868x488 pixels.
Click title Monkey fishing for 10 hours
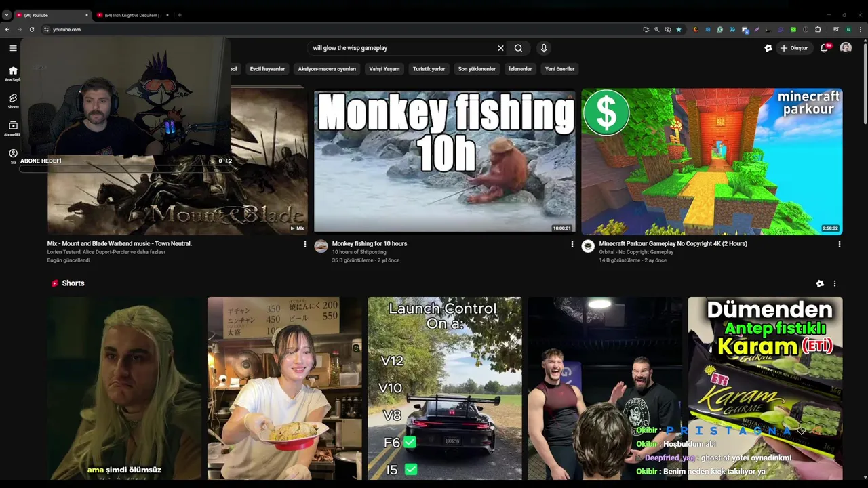(x=370, y=243)
